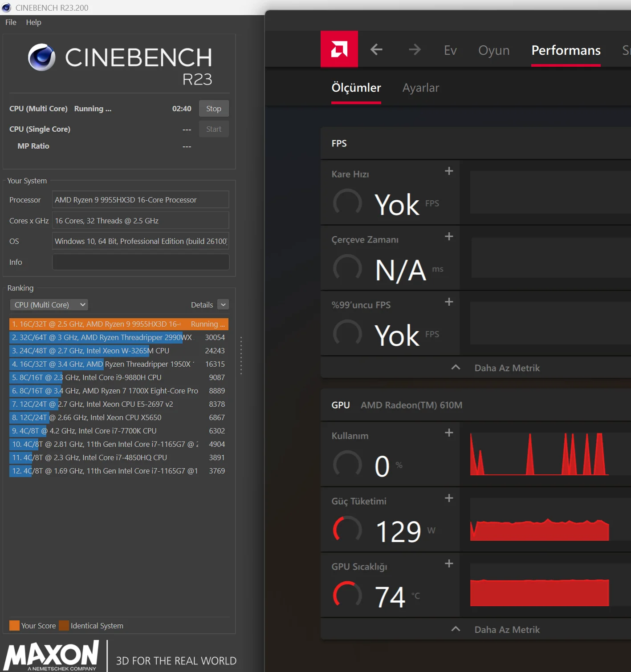The width and height of the screenshot is (631, 672).
Task: Click the Details label in Ranking
Action: pos(202,305)
